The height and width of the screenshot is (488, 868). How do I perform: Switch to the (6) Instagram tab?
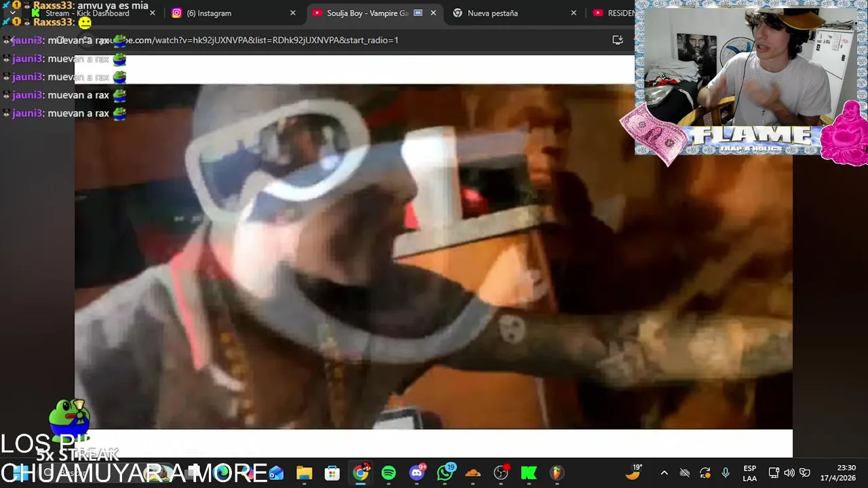(x=234, y=13)
